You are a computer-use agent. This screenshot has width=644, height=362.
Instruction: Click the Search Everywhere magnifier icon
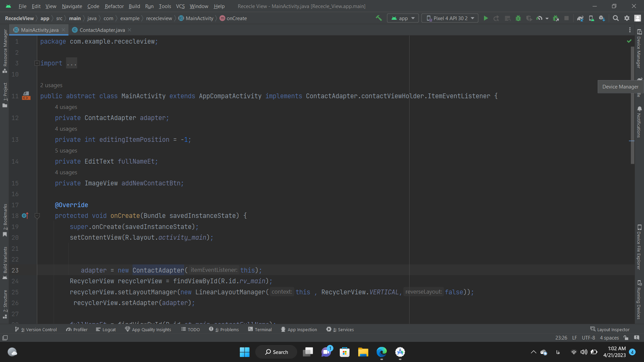point(616,18)
